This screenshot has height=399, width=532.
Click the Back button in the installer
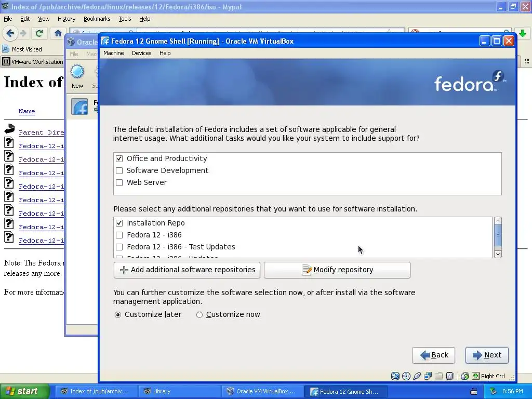[433, 355]
